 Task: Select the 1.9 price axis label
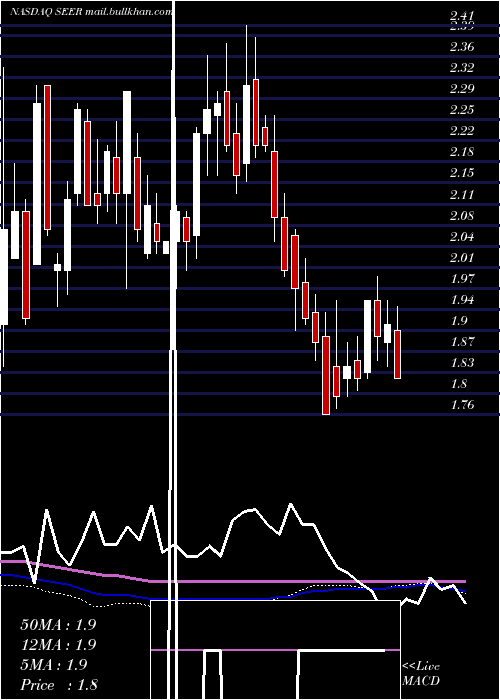pyautogui.click(x=459, y=321)
